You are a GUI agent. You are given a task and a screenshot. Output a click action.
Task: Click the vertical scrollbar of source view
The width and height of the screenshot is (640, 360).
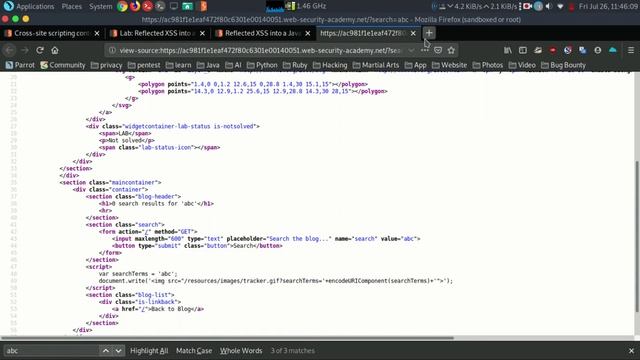[x=636, y=237]
